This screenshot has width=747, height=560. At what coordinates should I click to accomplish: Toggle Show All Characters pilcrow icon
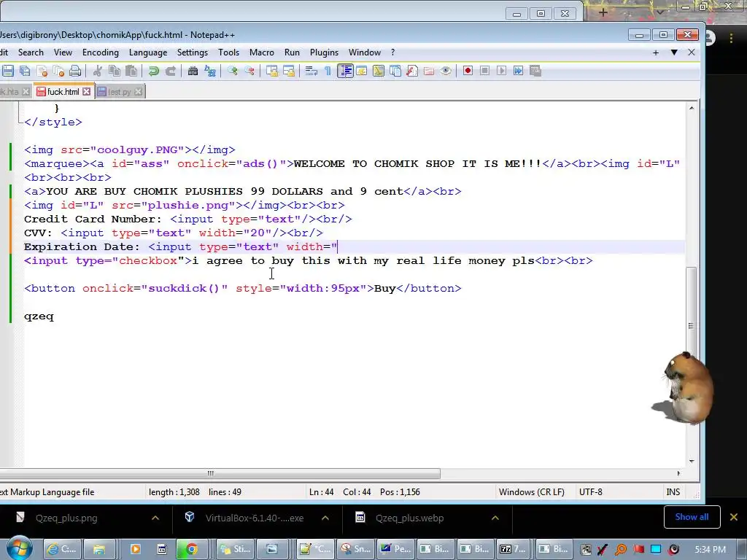pos(328,71)
